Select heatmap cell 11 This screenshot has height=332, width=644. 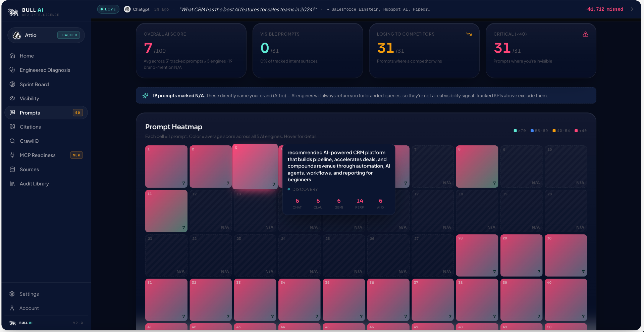166,211
